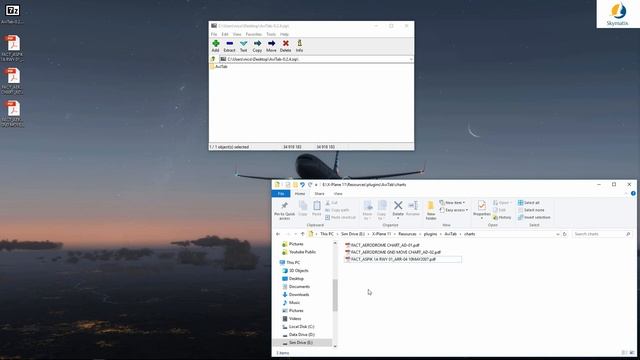Open the Copy to dropdown in Explorer ribbon

tap(382, 210)
